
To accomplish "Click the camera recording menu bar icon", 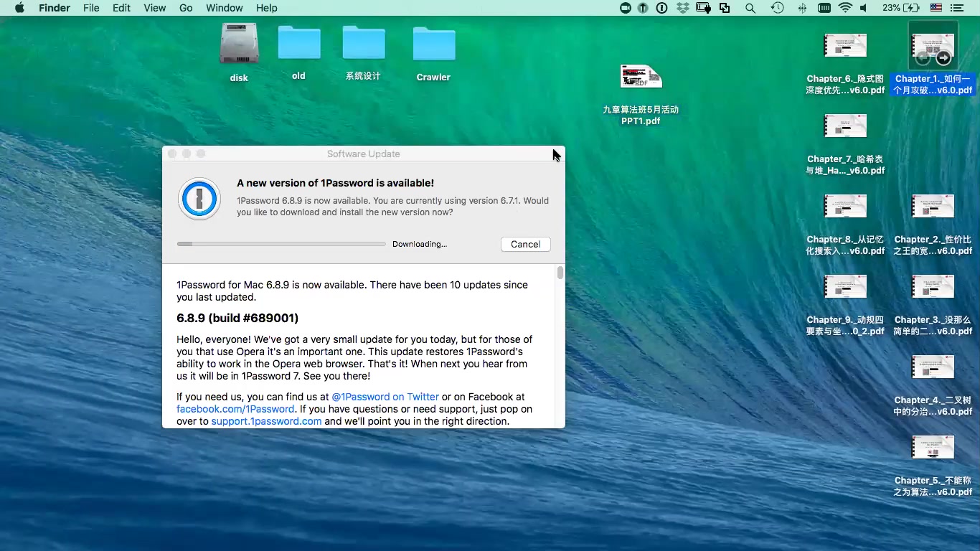I will [625, 8].
